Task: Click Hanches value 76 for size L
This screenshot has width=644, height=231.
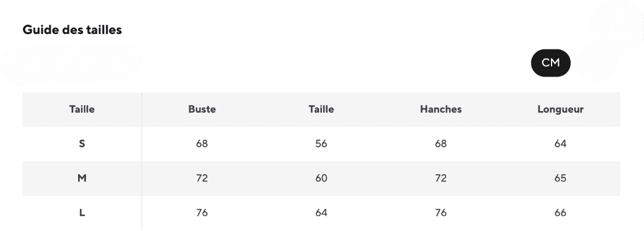Action: 441,213
